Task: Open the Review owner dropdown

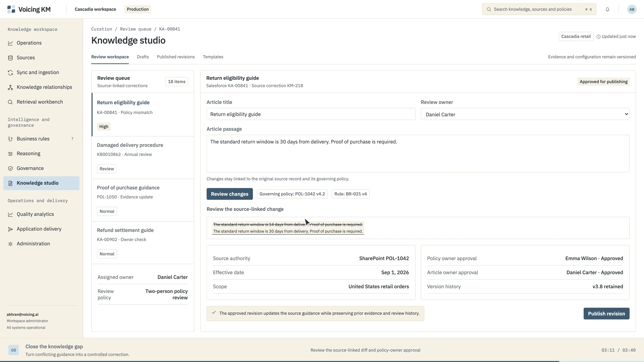Action: pos(525,114)
